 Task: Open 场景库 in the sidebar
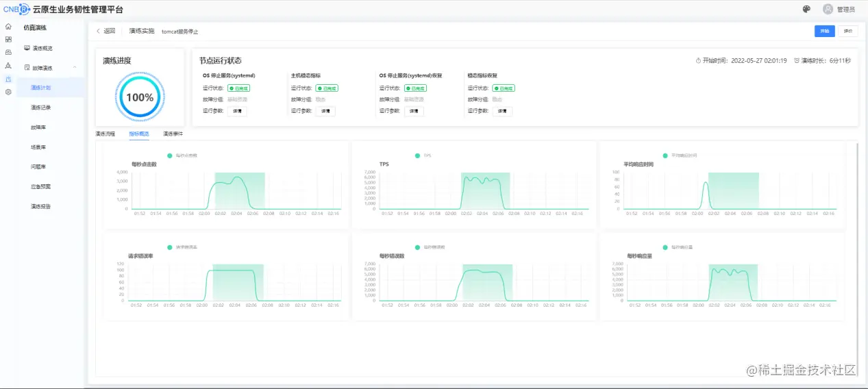[38, 147]
